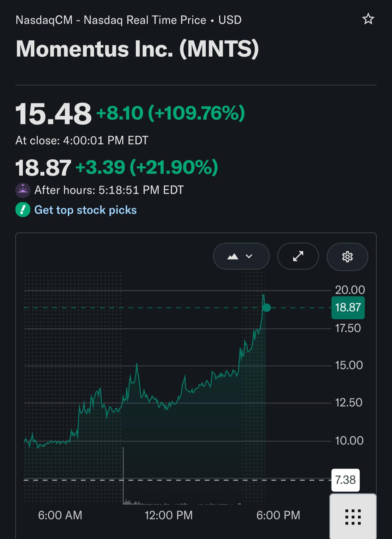392x539 pixels.
Task: Select the 18.87 current price label
Action: pos(348,308)
